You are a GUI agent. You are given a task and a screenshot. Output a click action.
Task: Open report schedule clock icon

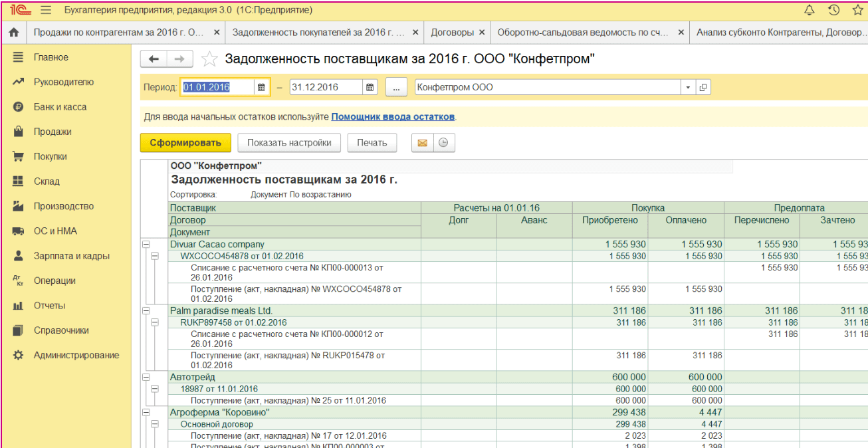coord(443,143)
